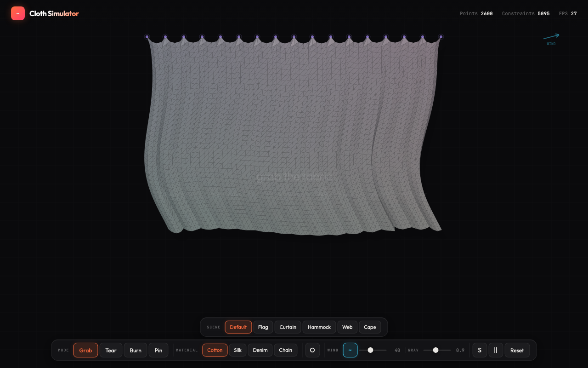Choose Chain material
The height and width of the screenshot is (368, 588).
tap(285, 350)
